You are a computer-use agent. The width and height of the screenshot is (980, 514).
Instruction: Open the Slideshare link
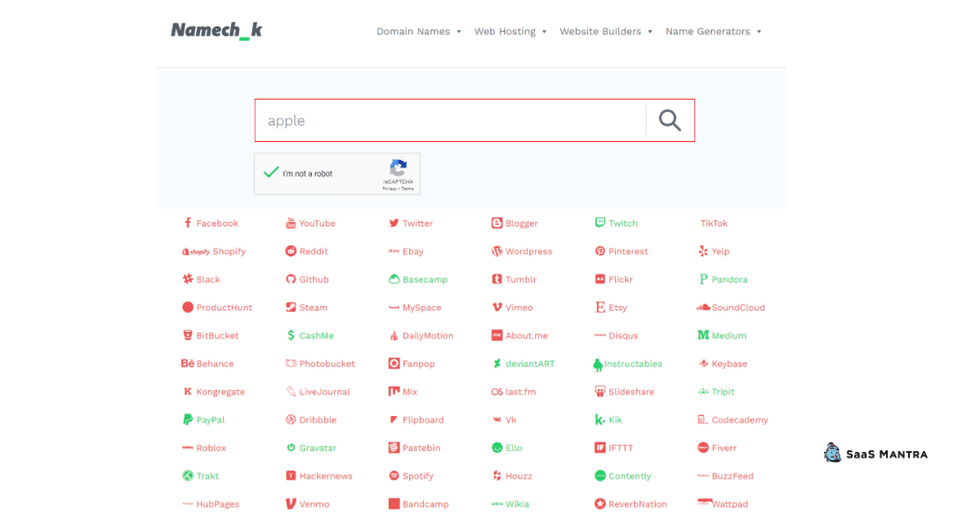pyautogui.click(x=625, y=392)
